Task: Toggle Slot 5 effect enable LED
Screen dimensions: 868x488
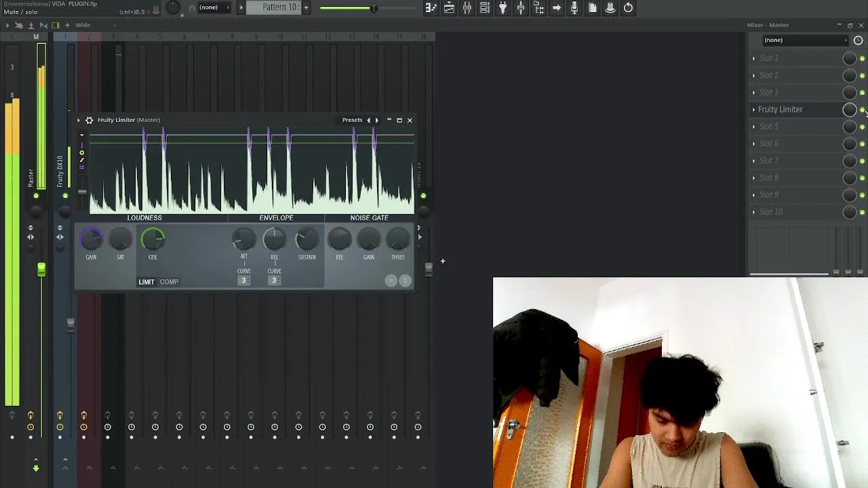Action: (x=862, y=127)
